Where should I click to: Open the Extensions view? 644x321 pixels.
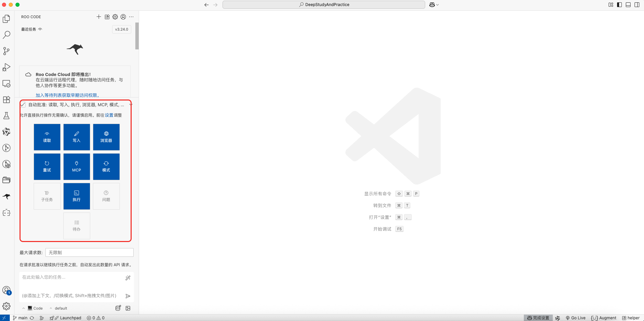(x=6, y=99)
